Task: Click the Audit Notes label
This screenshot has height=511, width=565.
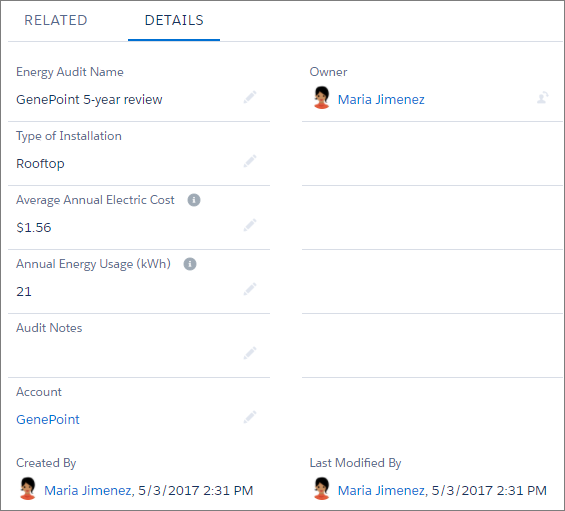Action: point(49,328)
